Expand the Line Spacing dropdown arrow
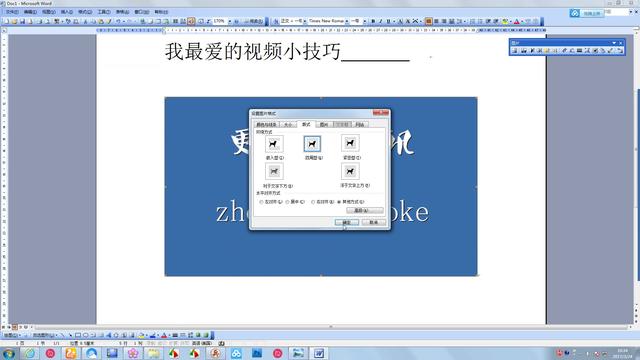640x360 pixels. click(464, 21)
